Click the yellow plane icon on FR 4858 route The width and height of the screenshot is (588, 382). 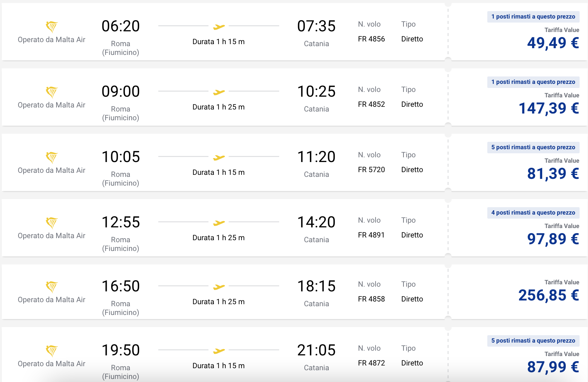tap(219, 287)
